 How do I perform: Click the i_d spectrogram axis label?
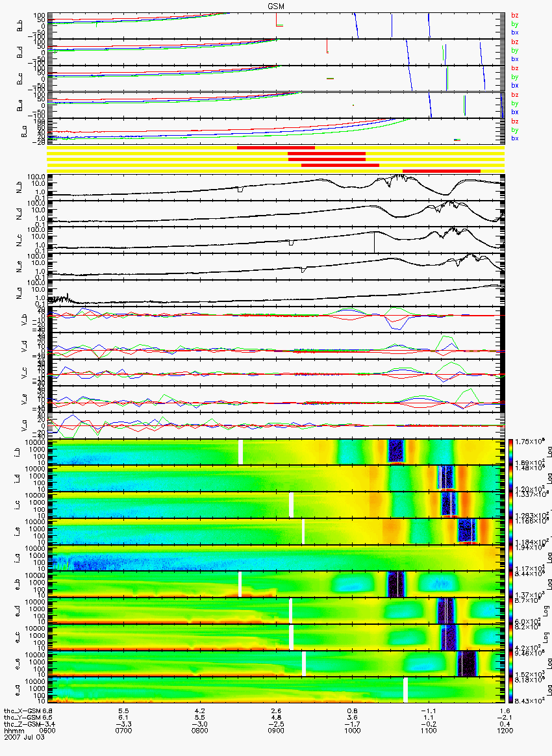pyautogui.click(x=17, y=478)
